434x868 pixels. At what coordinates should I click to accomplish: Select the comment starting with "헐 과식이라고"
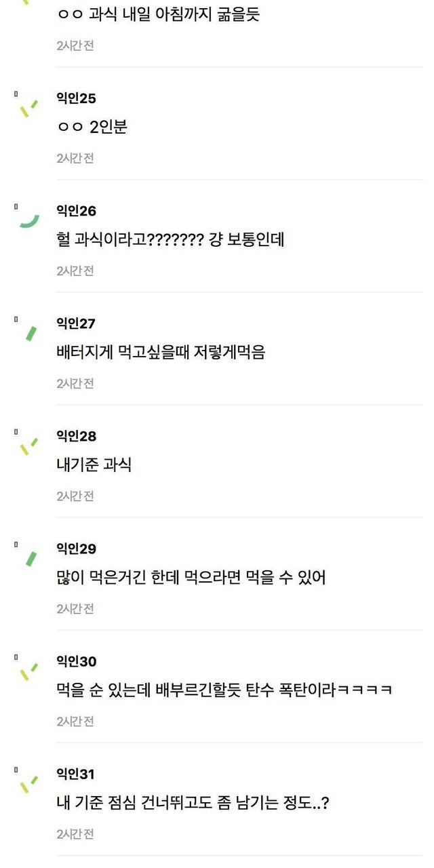(170, 239)
